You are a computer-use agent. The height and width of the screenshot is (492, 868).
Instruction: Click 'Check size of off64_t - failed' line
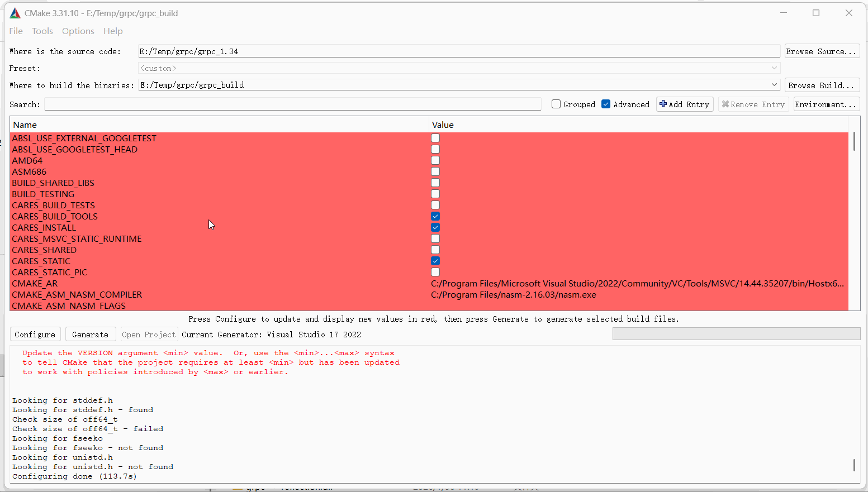(88, 429)
